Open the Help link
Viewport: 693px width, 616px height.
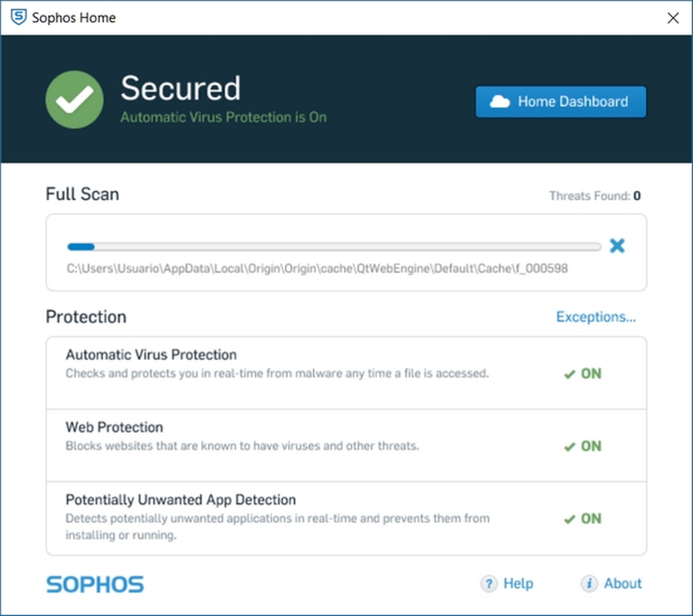pyautogui.click(x=518, y=584)
